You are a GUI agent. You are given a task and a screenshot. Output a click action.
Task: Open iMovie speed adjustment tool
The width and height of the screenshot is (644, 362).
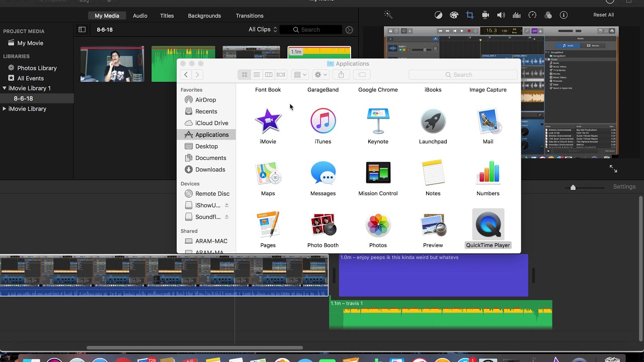tap(532, 15)
